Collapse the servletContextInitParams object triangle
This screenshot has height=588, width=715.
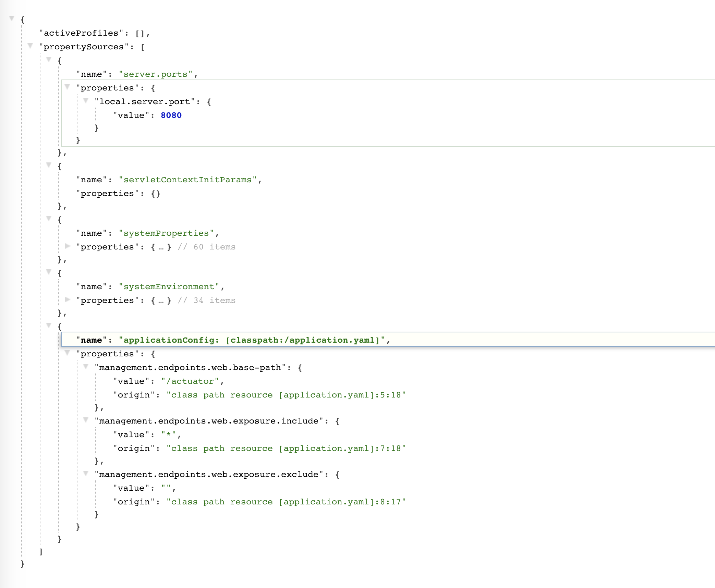coord(49,165)
